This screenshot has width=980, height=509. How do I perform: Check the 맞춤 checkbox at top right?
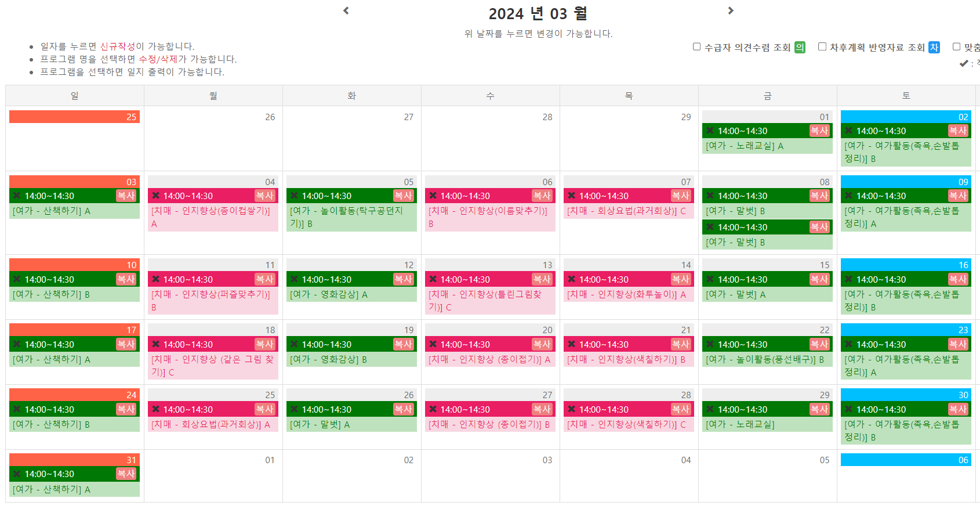[957, 46]
